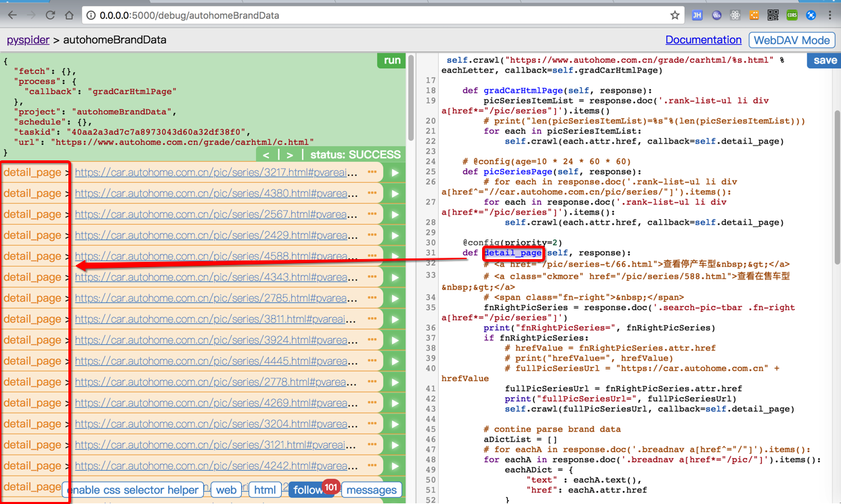This screenshot has width=841, height=504.
Task: Open the JH extension icon
Action: (x=697, y=15)
